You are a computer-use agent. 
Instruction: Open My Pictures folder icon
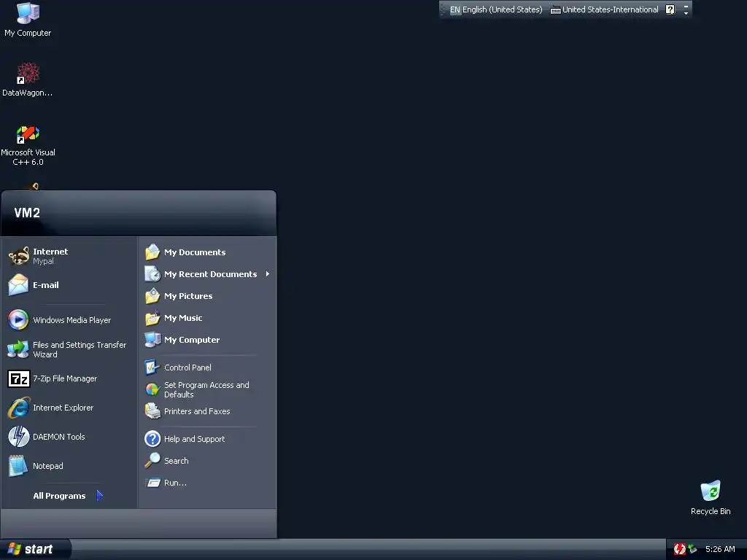152,296
